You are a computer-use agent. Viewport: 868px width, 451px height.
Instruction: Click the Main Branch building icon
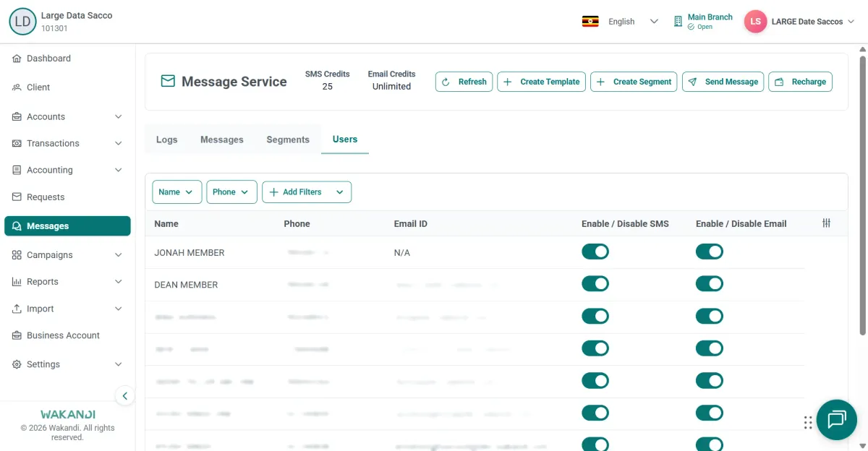678,22
